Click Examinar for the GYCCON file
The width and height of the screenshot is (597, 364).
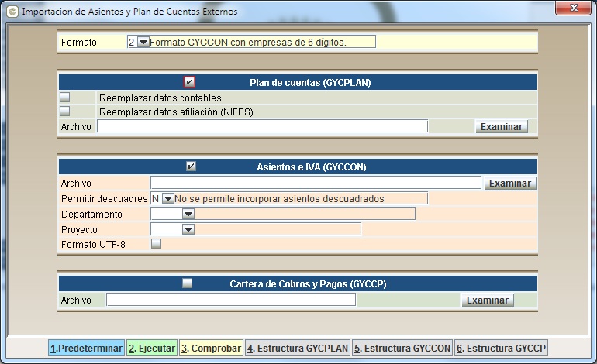click(x=510, y=184)
